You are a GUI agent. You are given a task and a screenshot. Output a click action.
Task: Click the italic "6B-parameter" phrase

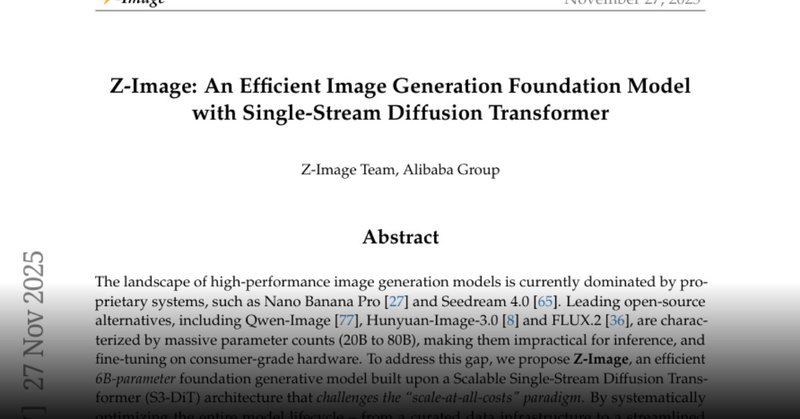click(x=135, y=379)
